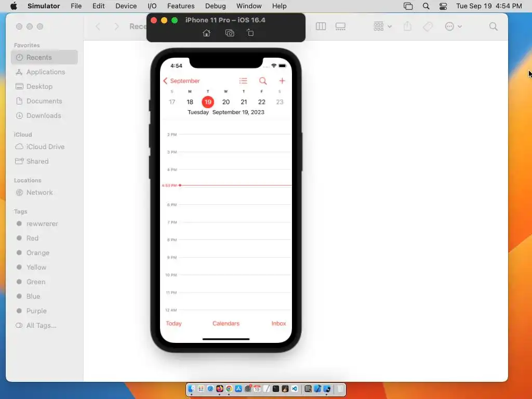Viewport: 532px width, 399px height.
Task: Click Finder share icon
Action: coord(407,26)
